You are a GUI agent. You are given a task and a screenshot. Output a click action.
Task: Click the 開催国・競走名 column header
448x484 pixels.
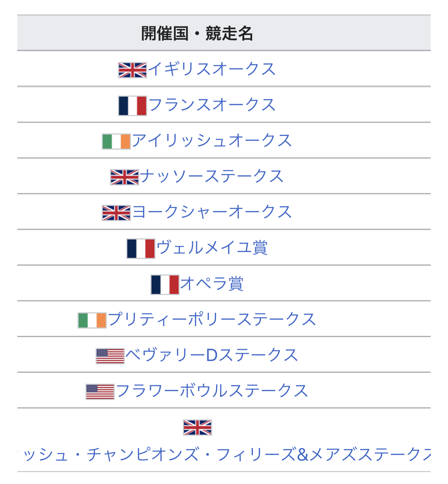pyautogui.click(x=197, y=33)
